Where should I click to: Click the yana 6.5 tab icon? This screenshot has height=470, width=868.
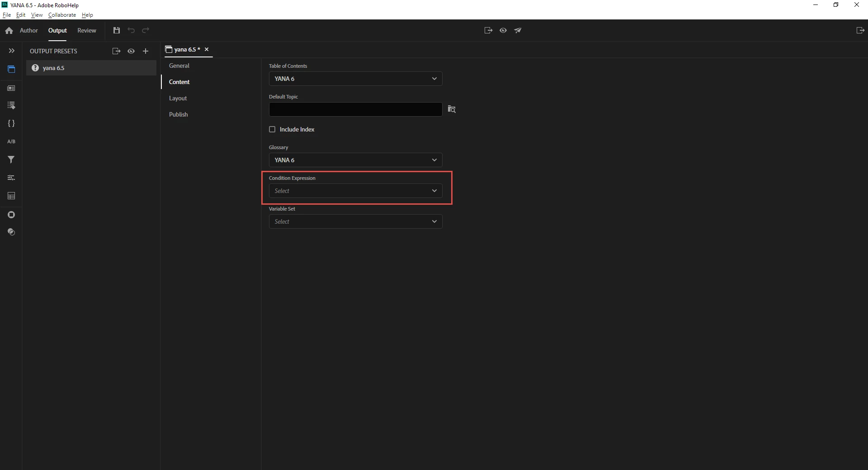(169, 49)
